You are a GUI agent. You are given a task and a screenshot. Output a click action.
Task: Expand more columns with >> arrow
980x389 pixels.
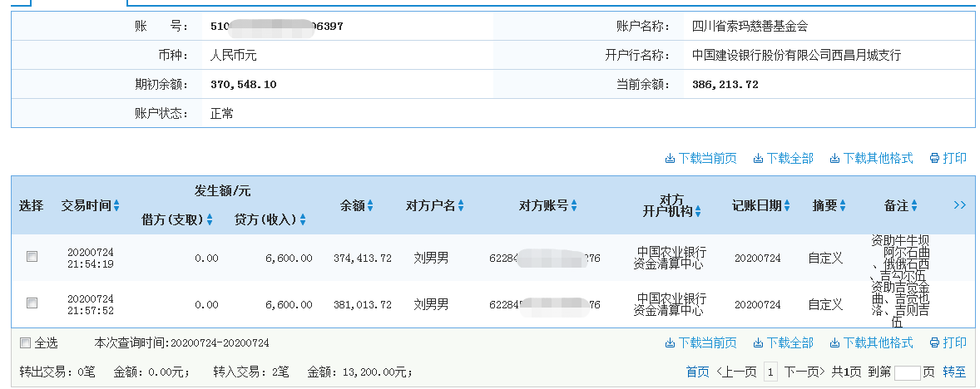959,205
